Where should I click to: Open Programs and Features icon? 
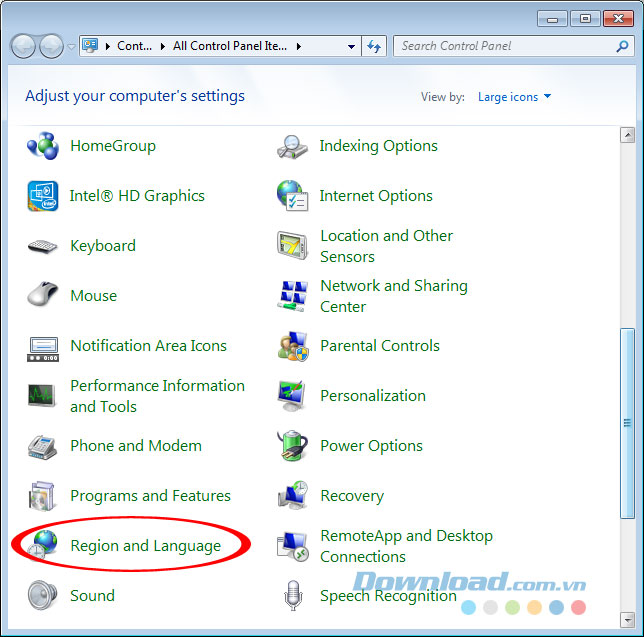42,496
